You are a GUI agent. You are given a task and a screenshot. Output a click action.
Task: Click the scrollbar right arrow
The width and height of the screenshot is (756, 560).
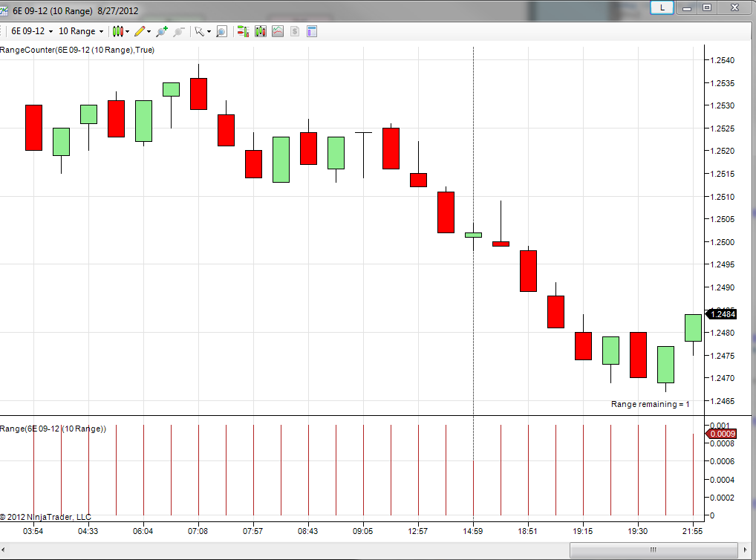click(746, 550)
